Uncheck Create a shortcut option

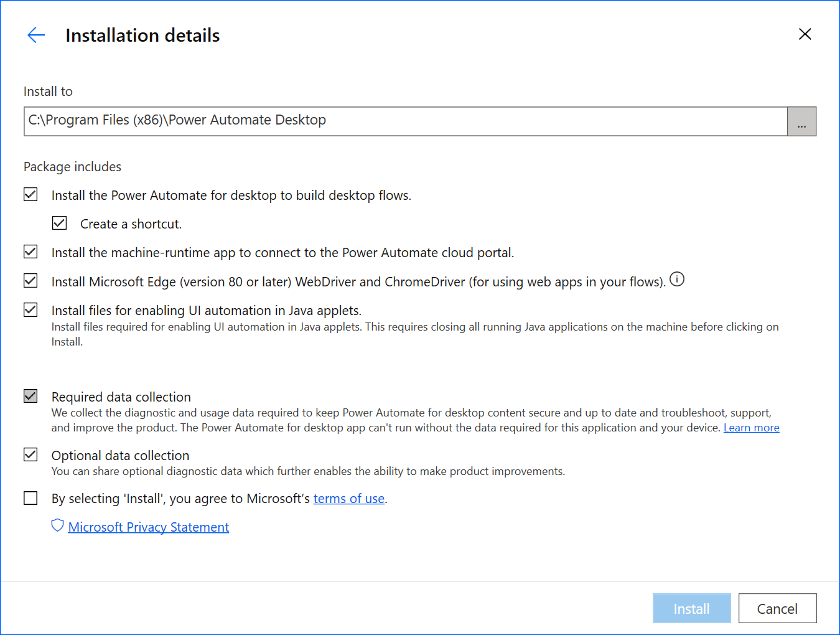tap(59, 223)
